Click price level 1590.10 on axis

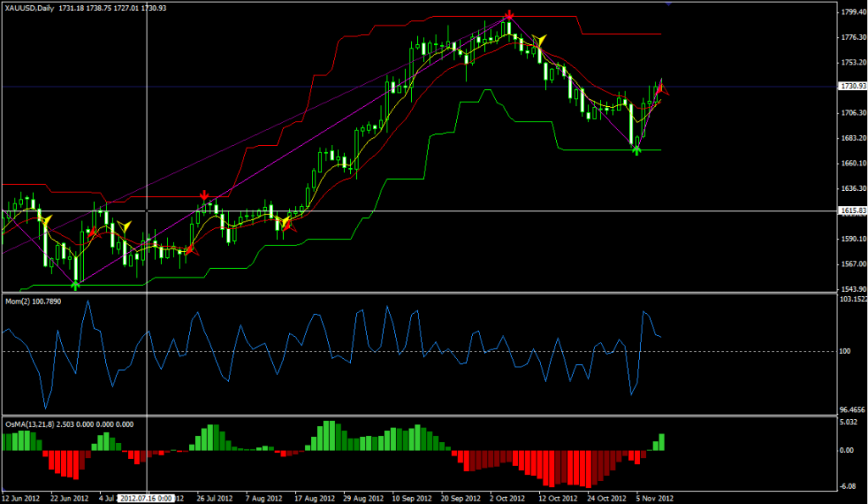[854, 238]
